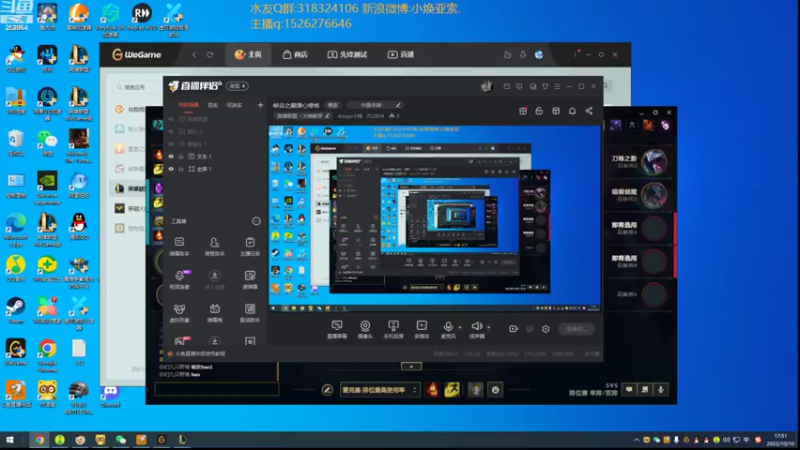Click the unlock icon above preview

pyautogui.click(x=539, y=111)
